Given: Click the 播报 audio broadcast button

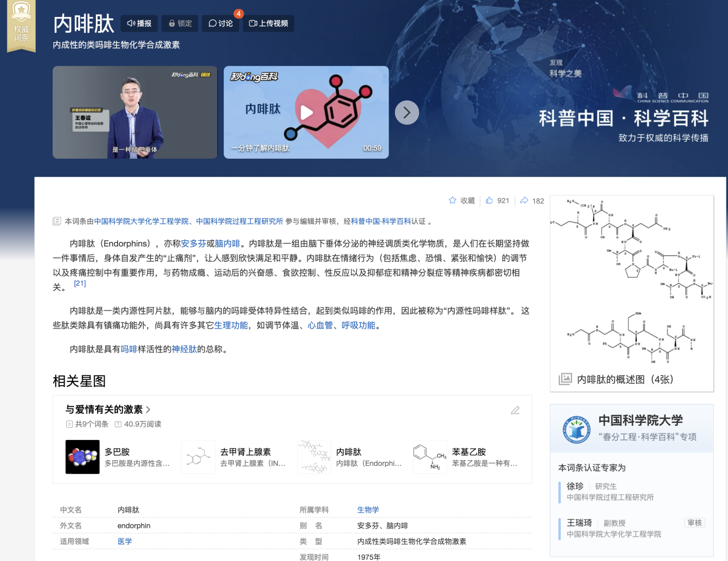Looking at the screenshot, I should pyautogui.click(x=139, y=23).
